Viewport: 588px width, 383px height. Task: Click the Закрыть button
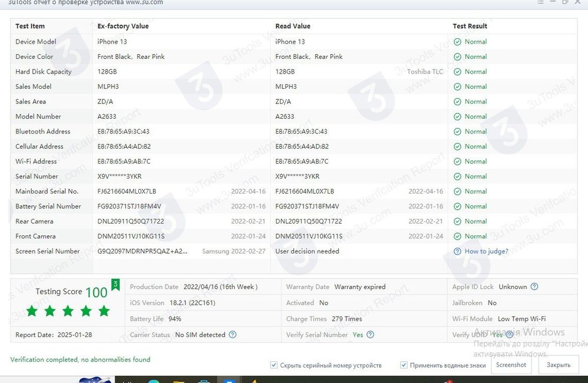pyautogui.click(x=559, y=365)
